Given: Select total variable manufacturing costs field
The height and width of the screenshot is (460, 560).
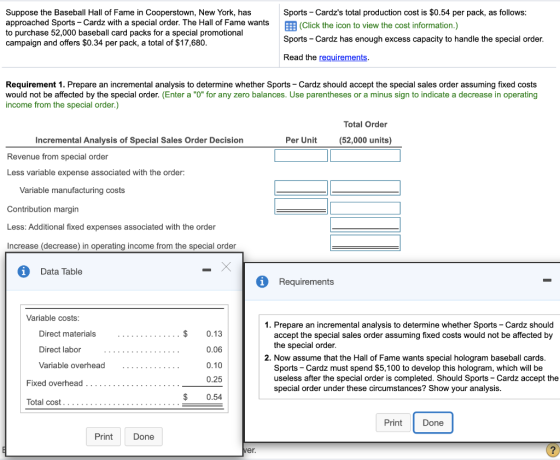Looking at the screenshot, I should 365,188.
